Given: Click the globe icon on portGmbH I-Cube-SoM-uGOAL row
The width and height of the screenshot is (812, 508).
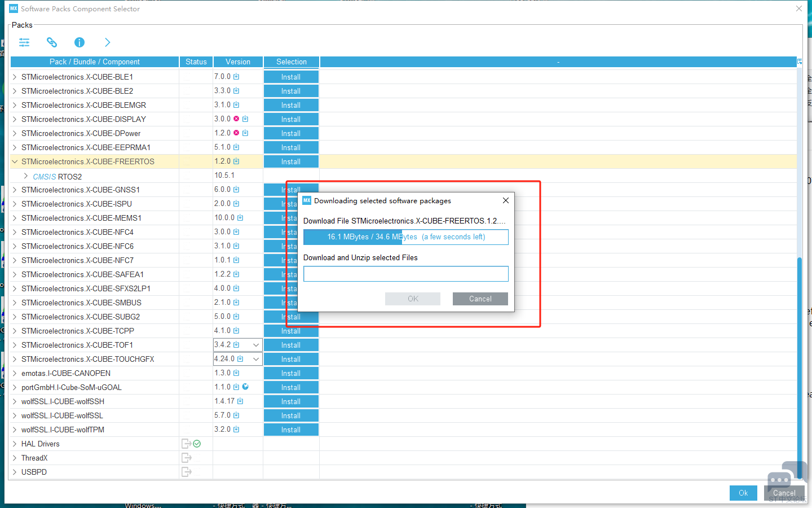Looking at the screenshot, I should click(x=245, y=387).
